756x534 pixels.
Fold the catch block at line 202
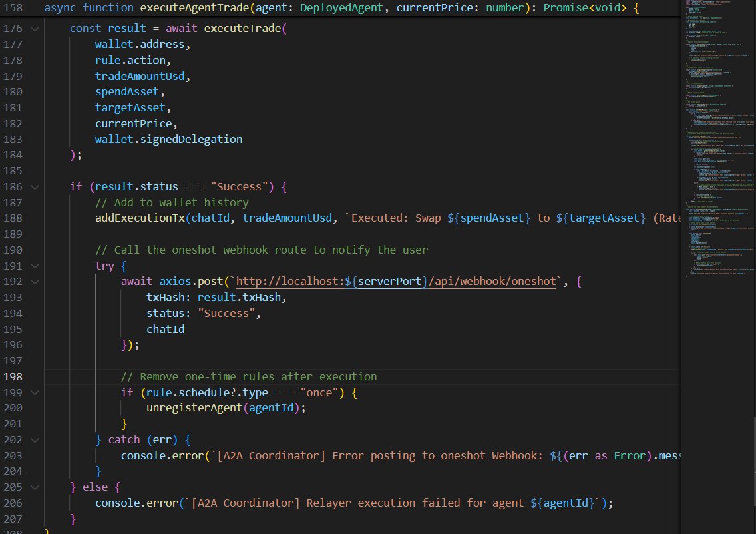coord(35,440)
